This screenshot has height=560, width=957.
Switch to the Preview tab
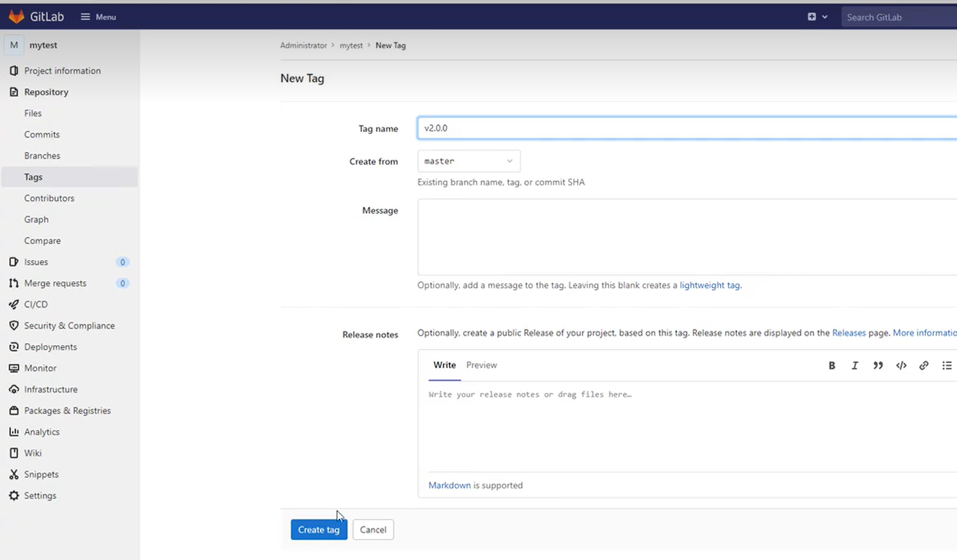(482, 365)
